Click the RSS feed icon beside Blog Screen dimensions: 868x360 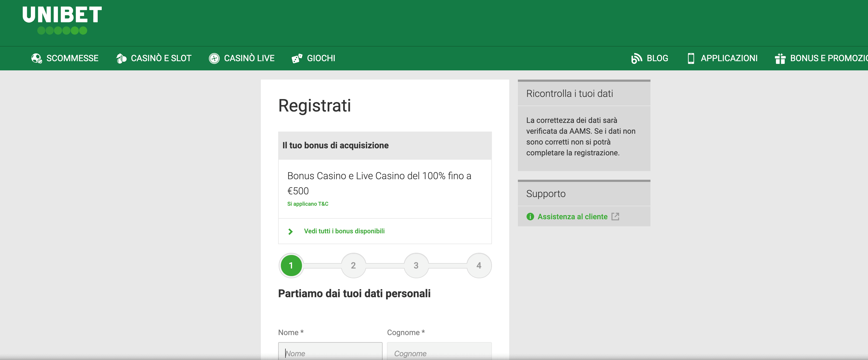(636, 58)
